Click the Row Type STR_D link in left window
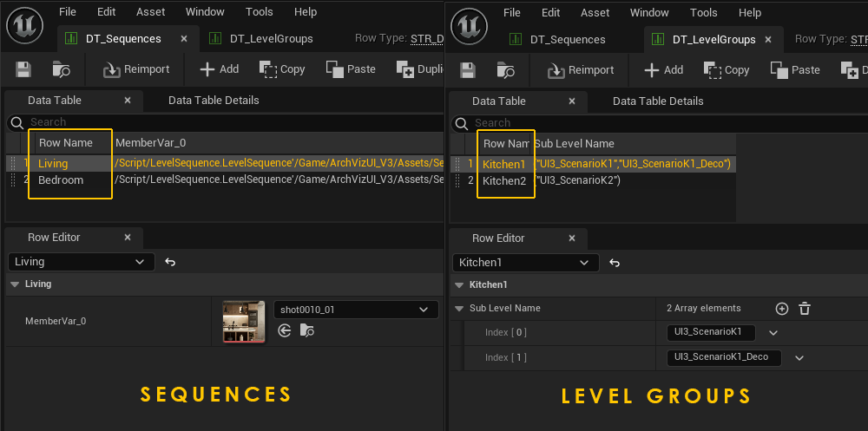The image size is (868, 431). click(427, 38)
